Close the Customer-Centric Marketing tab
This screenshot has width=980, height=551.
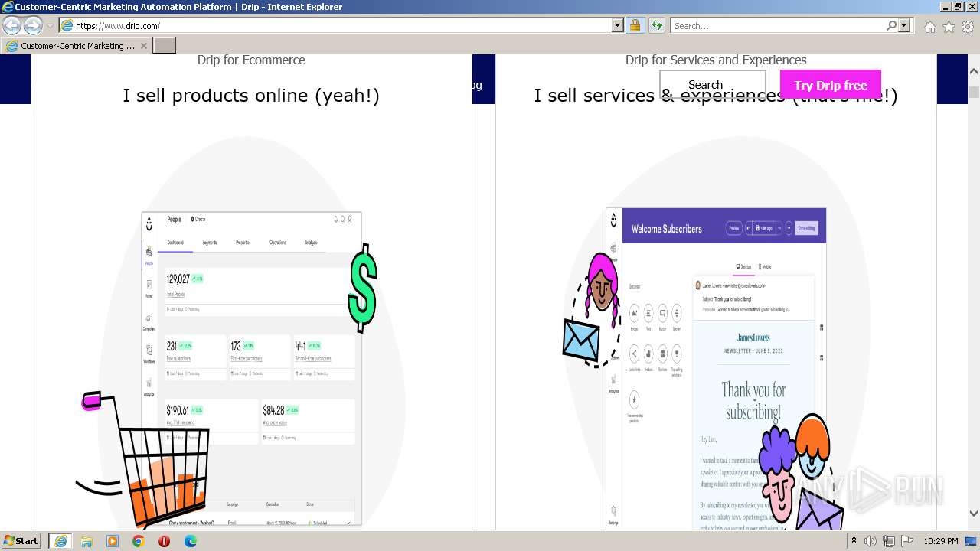pyautogui.click(x=144, y=46)
